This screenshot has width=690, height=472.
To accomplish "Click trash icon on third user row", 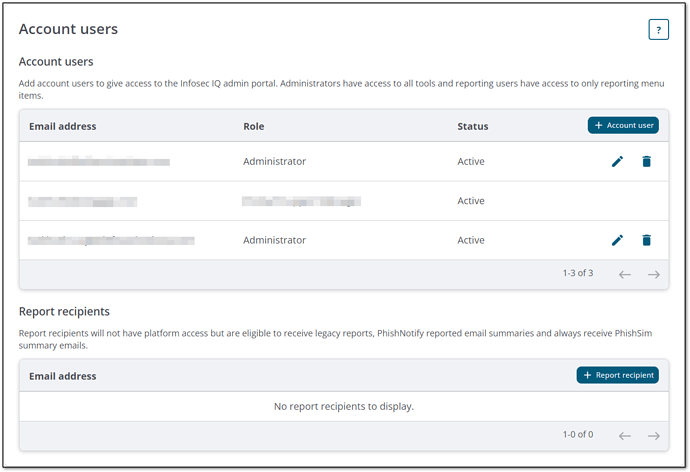I will tap(646, 240).
